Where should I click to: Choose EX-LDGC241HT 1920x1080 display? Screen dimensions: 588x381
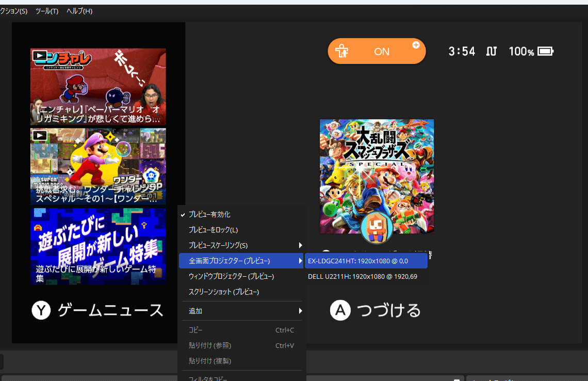point(366,261)
